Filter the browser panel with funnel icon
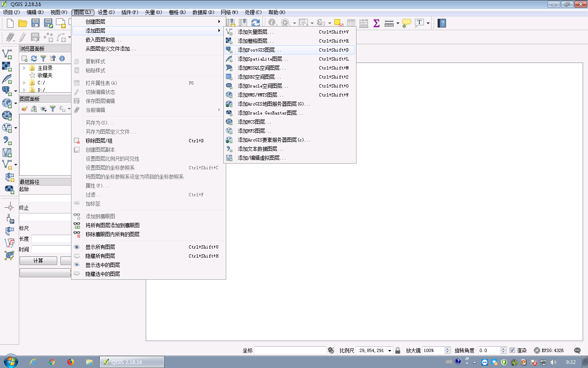This screenshot has height=368, width=588. coord(43,58)
